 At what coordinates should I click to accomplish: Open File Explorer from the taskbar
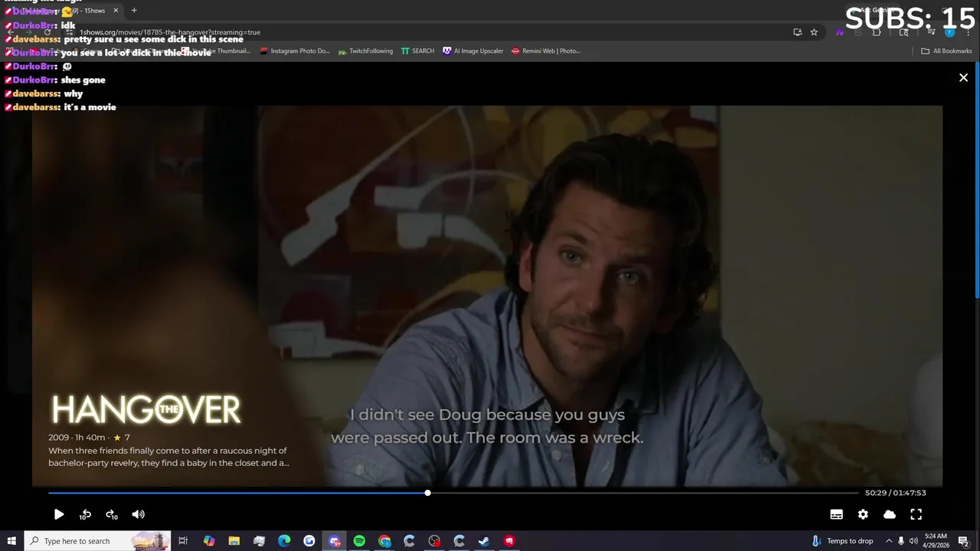tap(234, 541)
